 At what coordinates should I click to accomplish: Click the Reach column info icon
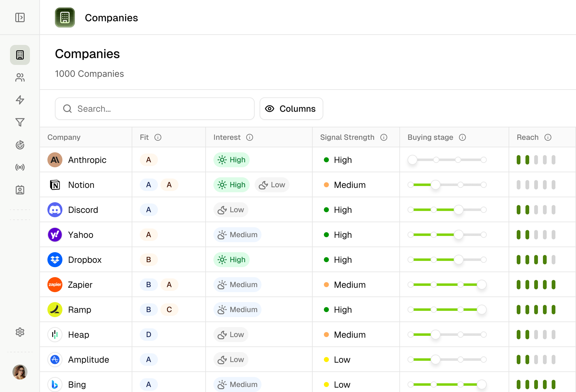coord(548,137)
